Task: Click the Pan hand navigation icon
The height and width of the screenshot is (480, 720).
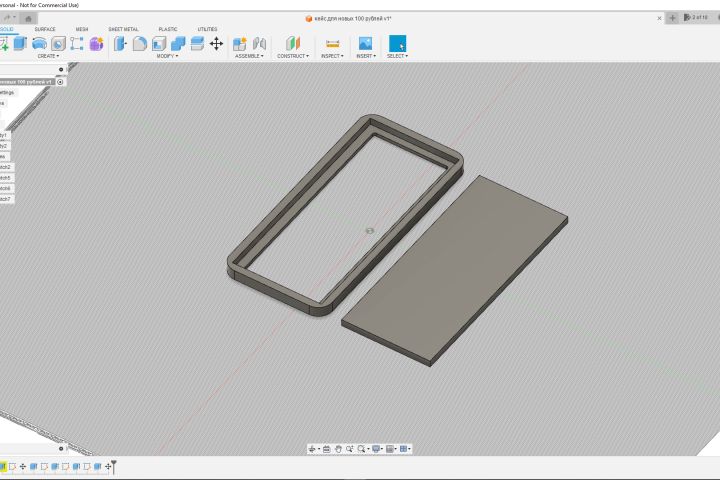Action: 339,449
